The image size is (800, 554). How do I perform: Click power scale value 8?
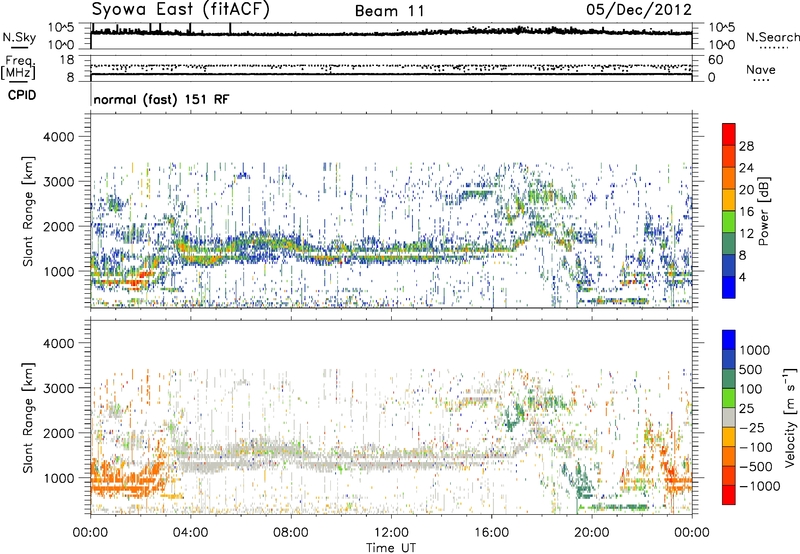[743, 256]
